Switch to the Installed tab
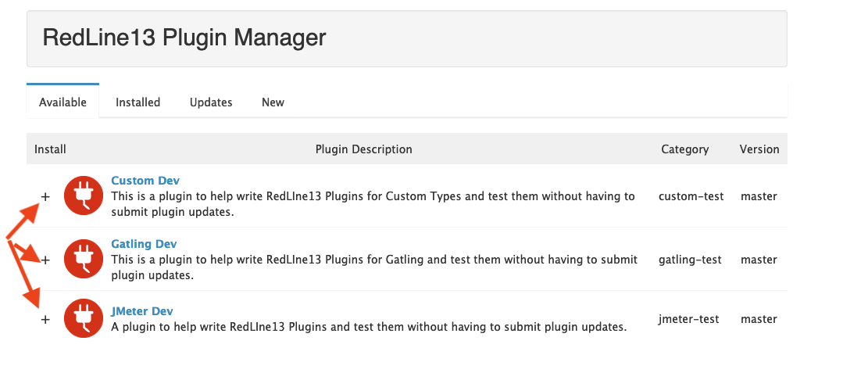The width and height of the screenshot is (868, 373). 138,102
